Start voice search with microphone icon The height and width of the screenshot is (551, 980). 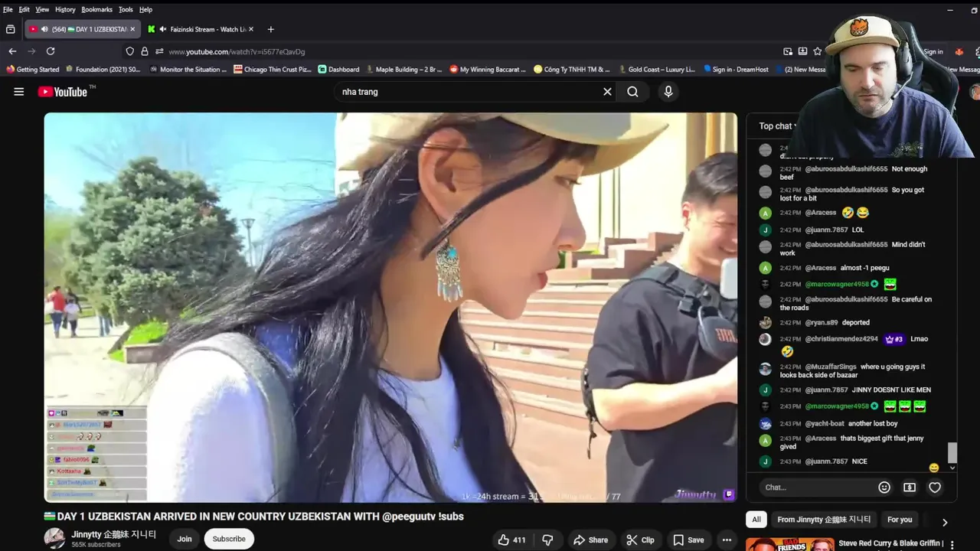click(668, 92)
